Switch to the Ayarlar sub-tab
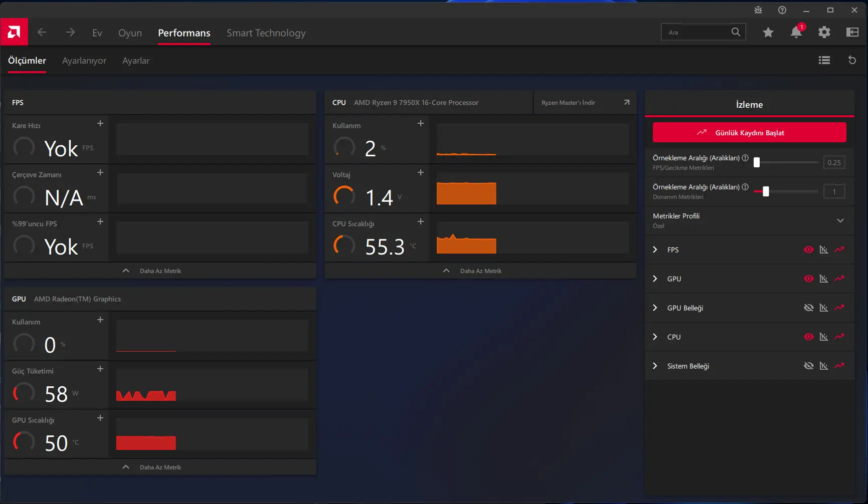868x504 pixels. click(136, 61)
